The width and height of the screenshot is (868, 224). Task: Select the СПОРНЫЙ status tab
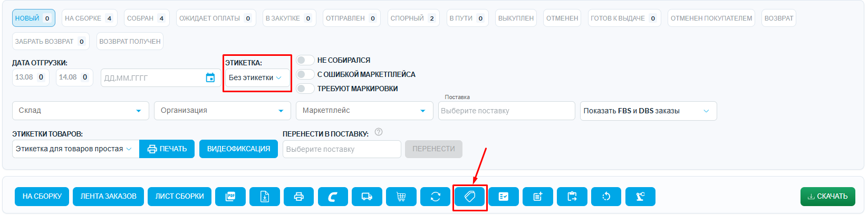pos(413,18)
